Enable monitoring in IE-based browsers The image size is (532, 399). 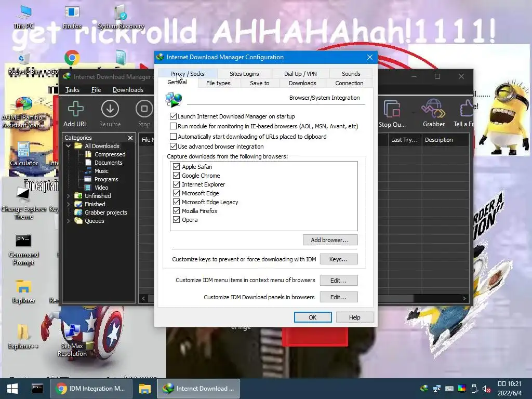click(173, 126)
